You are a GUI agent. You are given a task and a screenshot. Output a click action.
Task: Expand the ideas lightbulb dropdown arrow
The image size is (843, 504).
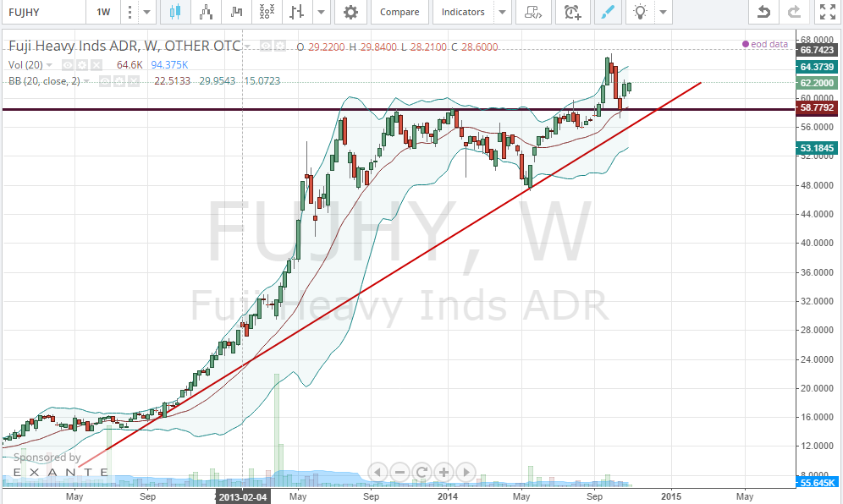point(663,12)
